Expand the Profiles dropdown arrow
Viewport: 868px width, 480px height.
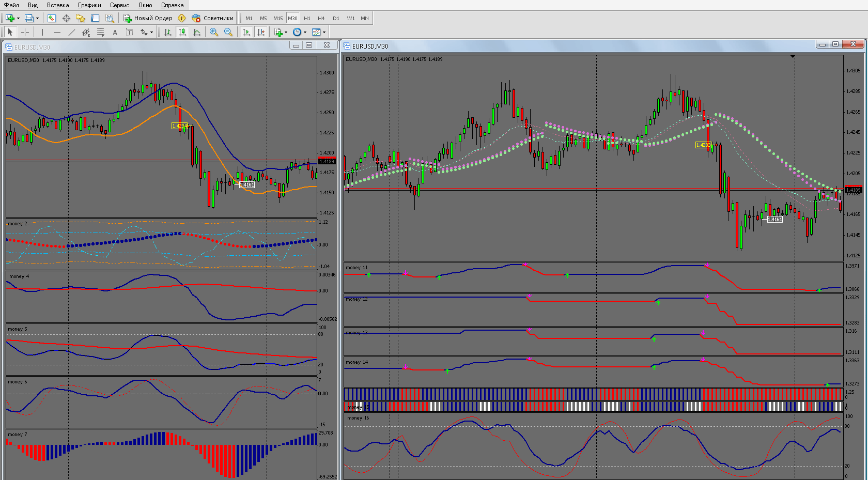pyautogui.click(x=37, y=18)
